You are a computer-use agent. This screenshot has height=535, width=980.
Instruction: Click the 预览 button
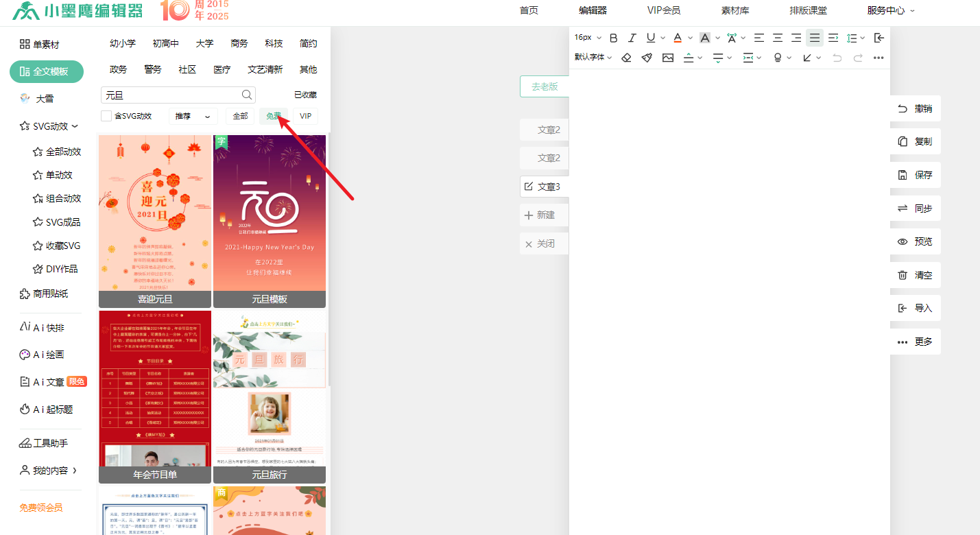click(x=916, y=241)
